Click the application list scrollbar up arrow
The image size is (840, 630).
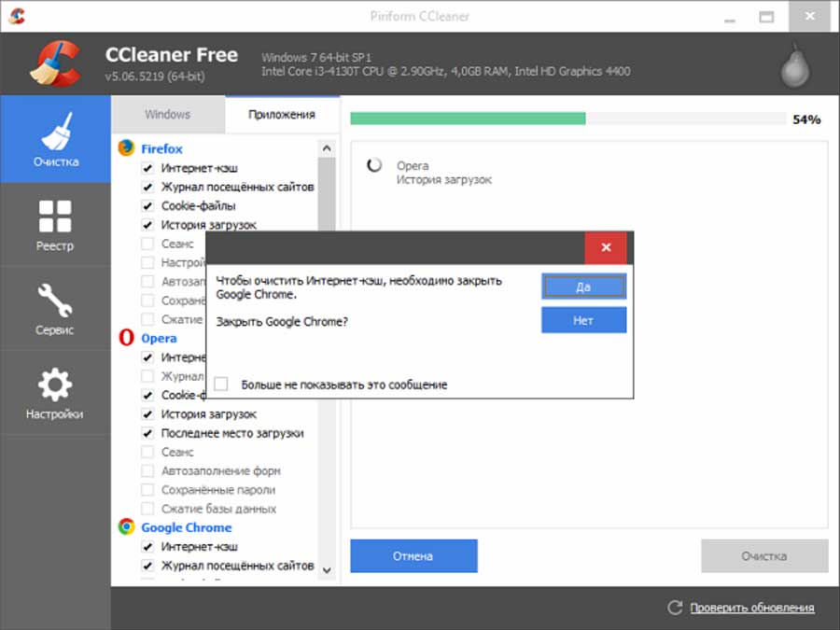coord(327,149)
